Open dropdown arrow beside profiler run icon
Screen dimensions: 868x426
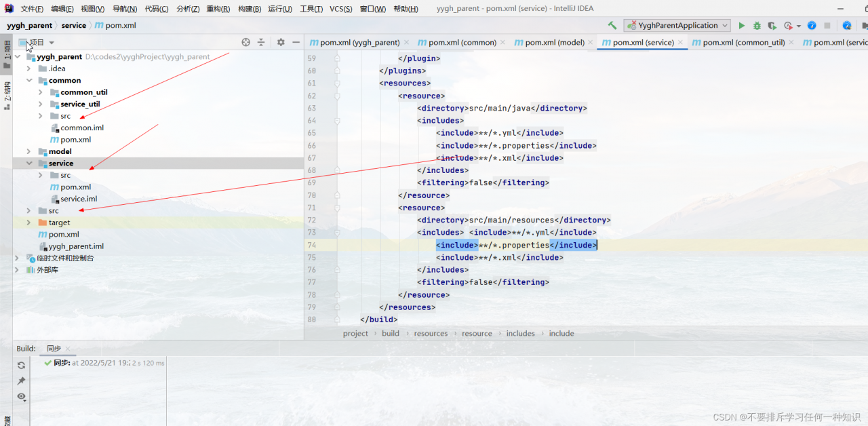799,26
